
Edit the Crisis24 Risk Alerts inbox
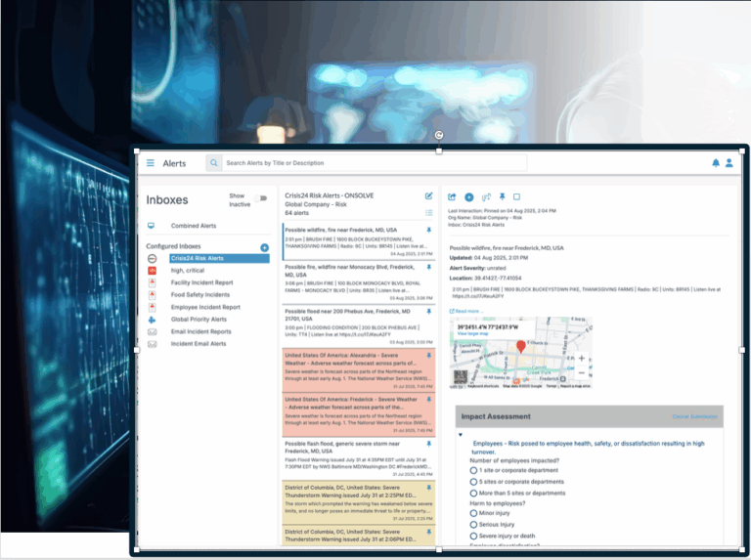pos(428,195)
